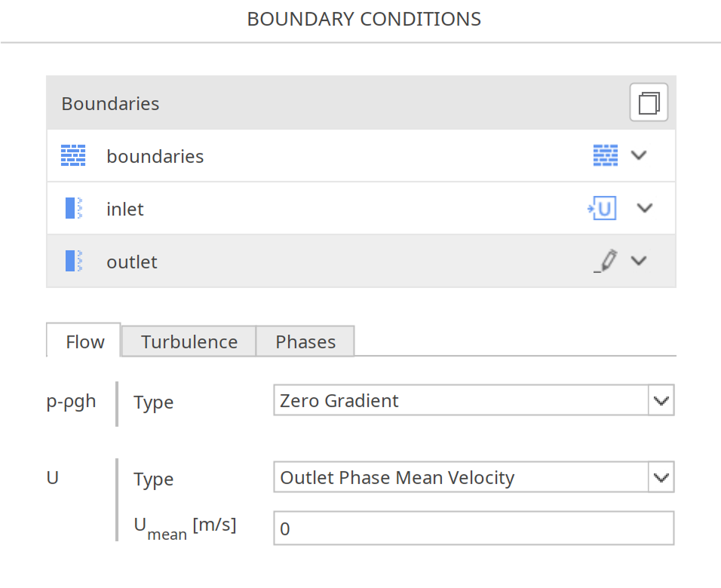The image size is (721, 588).
Task: Click the wall boundary type icon beside boundaries
Action: point(605,155)
